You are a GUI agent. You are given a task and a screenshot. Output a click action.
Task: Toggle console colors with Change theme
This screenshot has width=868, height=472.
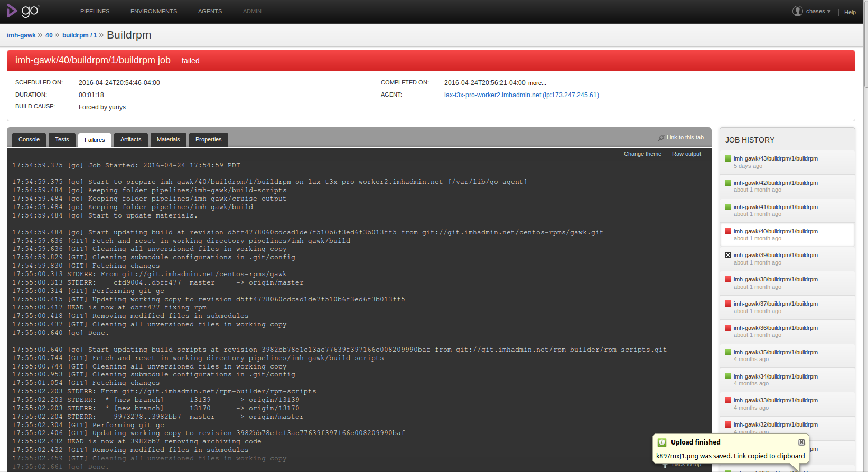642,154
